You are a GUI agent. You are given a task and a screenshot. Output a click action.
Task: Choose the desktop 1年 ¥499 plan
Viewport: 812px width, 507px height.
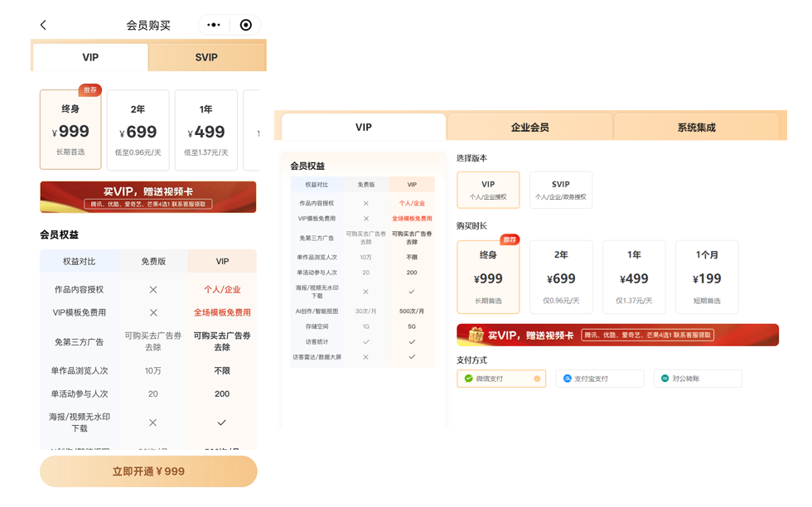633,278
